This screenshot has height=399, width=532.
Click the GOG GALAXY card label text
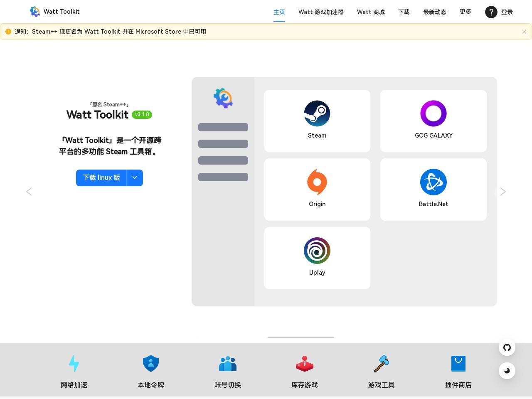coord(433,135)
